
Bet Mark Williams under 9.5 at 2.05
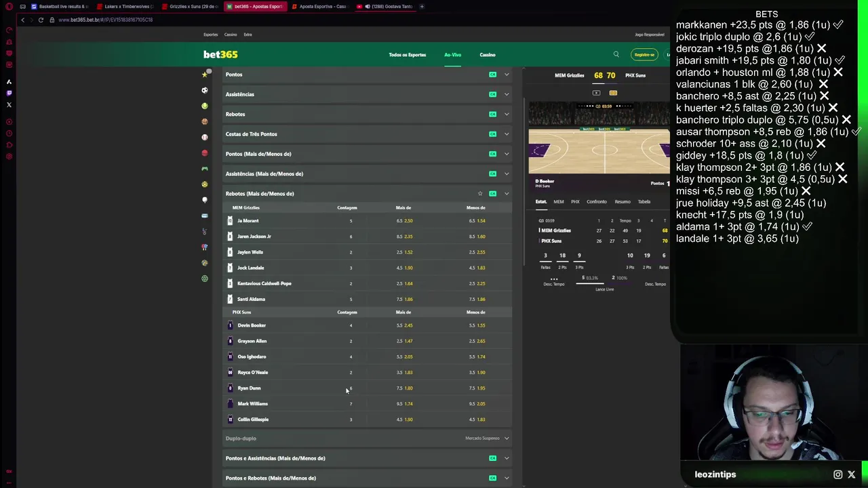pyautogui.click(x=477, y=404)
